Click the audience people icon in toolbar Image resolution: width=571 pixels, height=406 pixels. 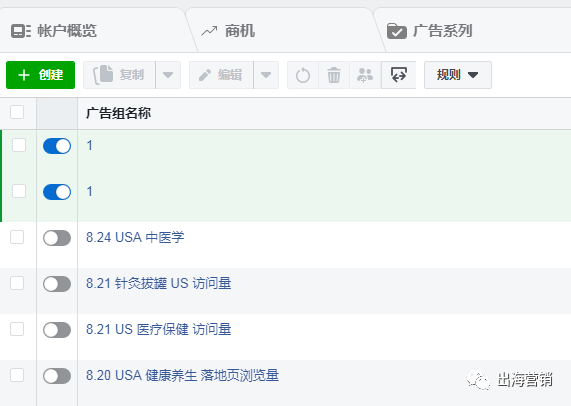coord(365,75)
